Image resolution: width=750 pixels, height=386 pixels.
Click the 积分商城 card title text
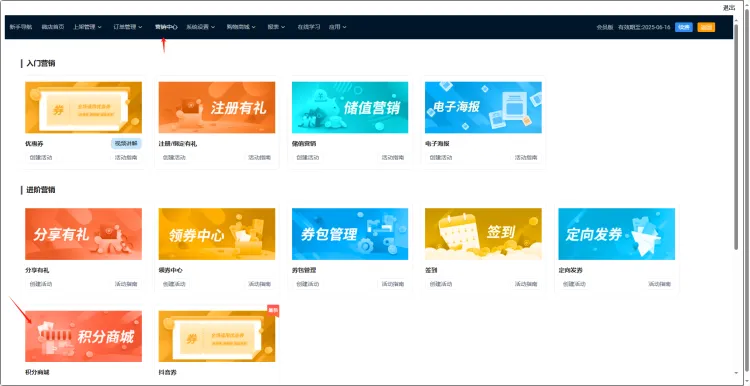pos(37,372)
